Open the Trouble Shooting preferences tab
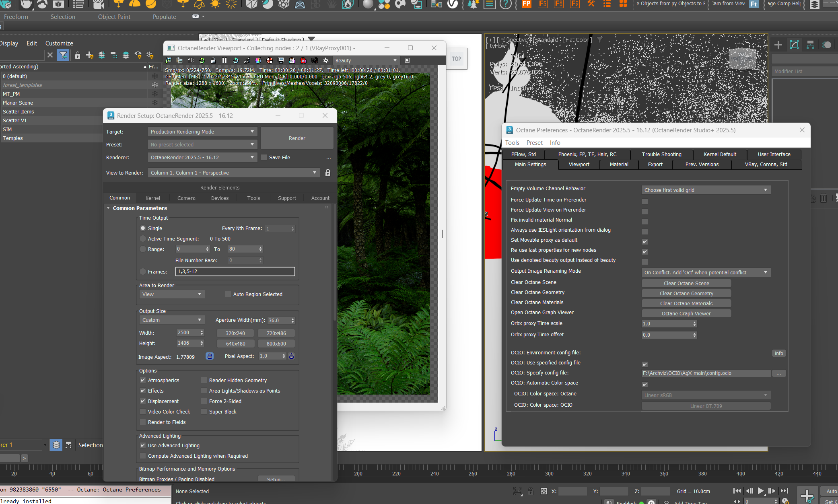 coord(661,154)
